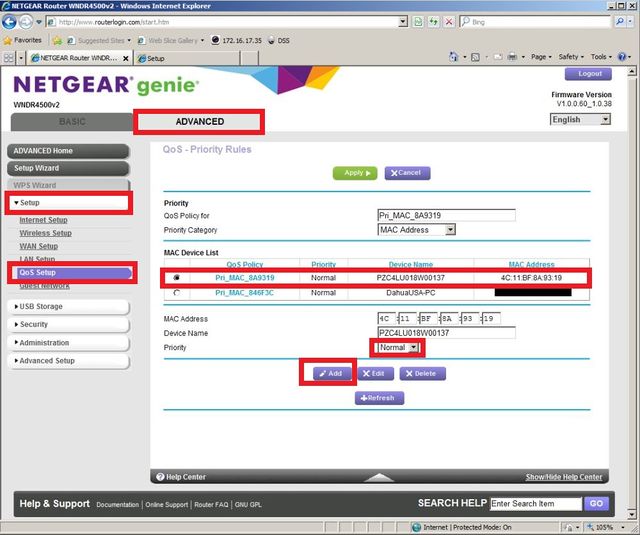Click the Add button
This screenshot has width=640, height=535.
tap(331, 373)
